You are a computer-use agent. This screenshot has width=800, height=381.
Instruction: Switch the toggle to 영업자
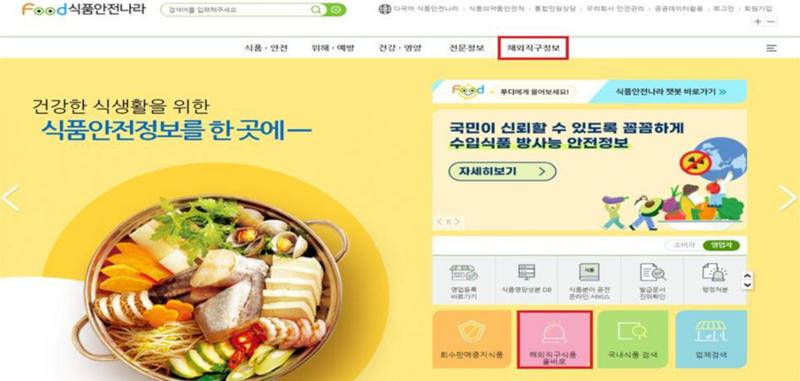coord(721,245)
